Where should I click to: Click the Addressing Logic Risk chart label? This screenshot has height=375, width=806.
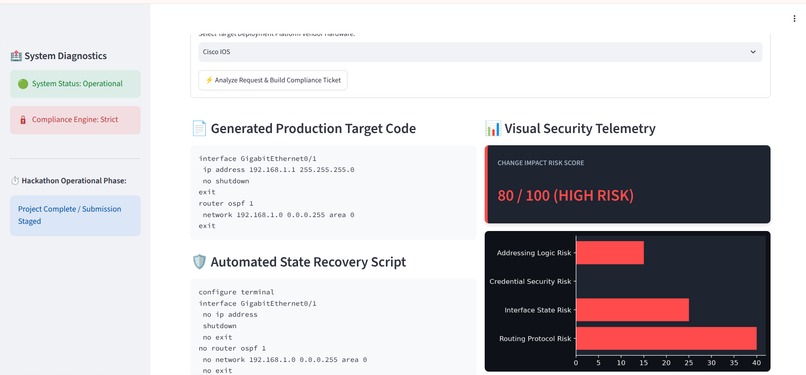tap(534, 253)
